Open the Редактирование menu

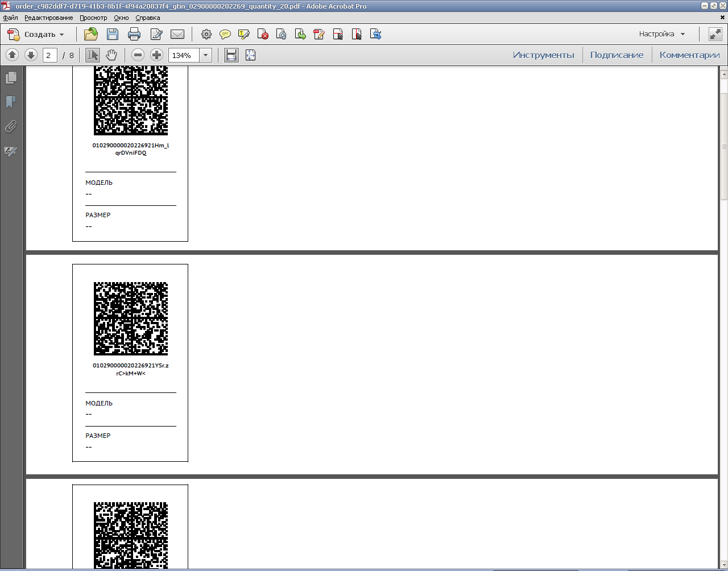point(48,18)
